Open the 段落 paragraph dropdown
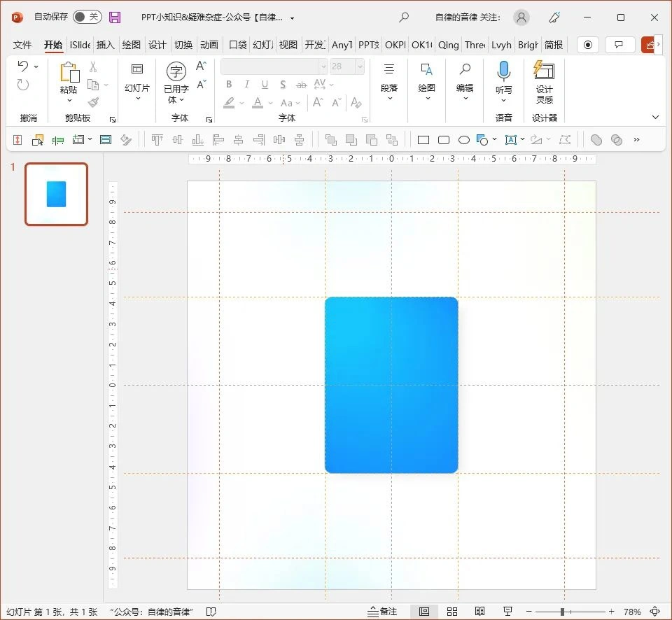 click(389, 88)
